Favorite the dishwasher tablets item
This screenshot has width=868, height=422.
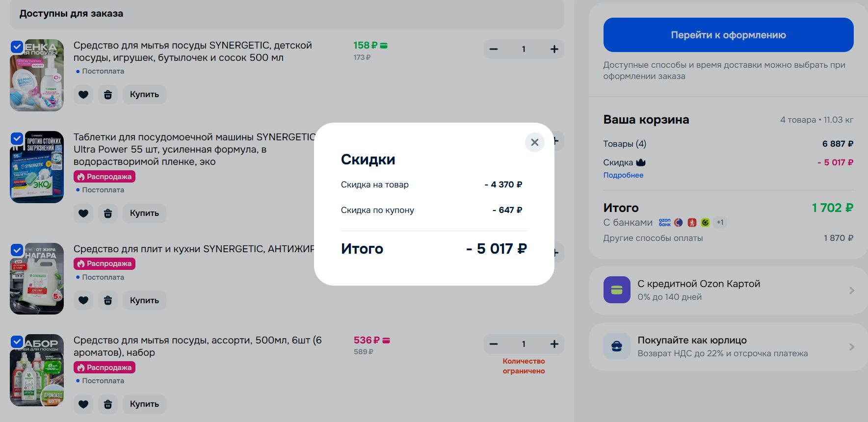83,213
